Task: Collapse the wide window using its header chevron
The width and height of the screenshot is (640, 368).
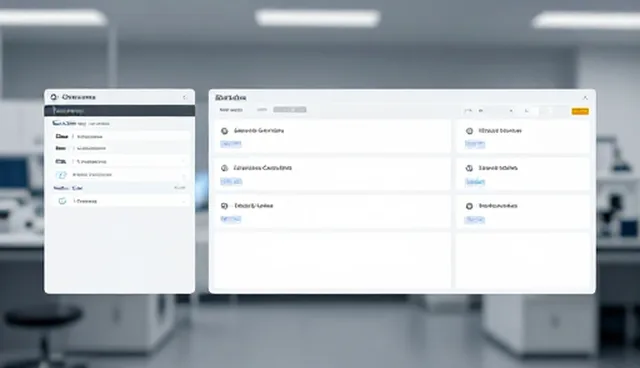Action: pyautogui.click(x=585, y=98)
